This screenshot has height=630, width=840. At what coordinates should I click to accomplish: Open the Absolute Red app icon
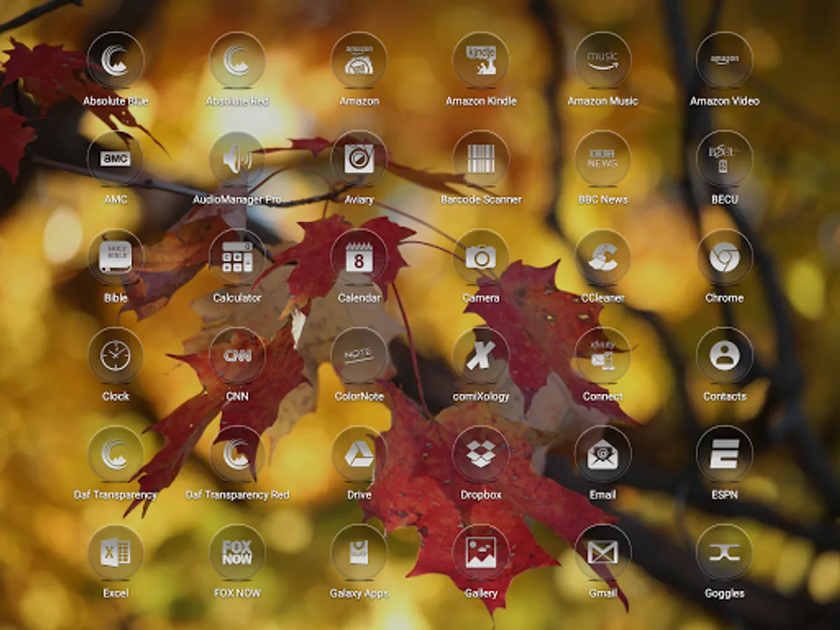pyautogui.click(x=237, y=60)
